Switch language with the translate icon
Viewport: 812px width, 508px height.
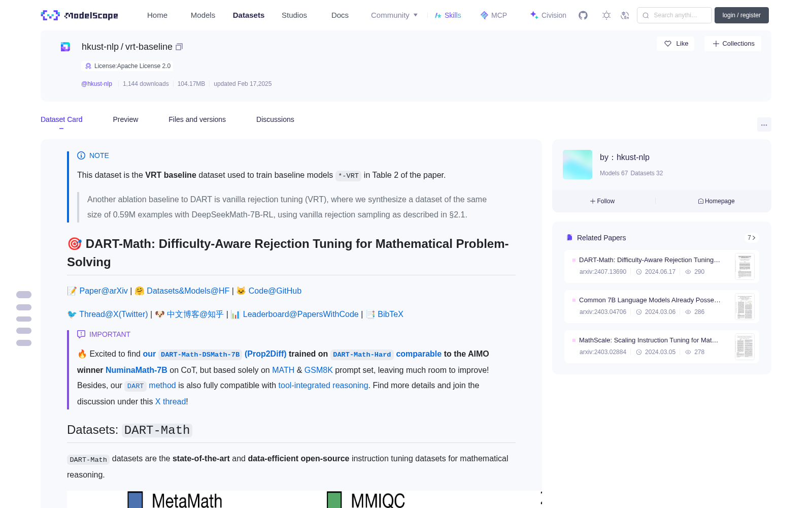(625, 15)
